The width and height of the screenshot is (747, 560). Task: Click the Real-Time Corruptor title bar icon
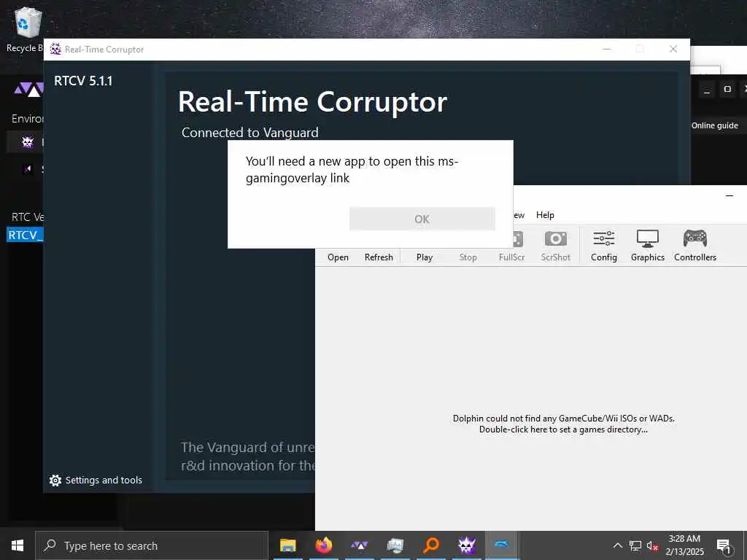click(x=55, y=49)
